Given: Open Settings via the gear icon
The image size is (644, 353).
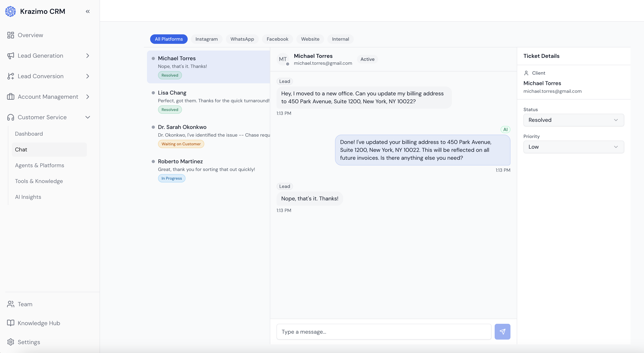Looking at the screenshot, I should coord(10,342).
